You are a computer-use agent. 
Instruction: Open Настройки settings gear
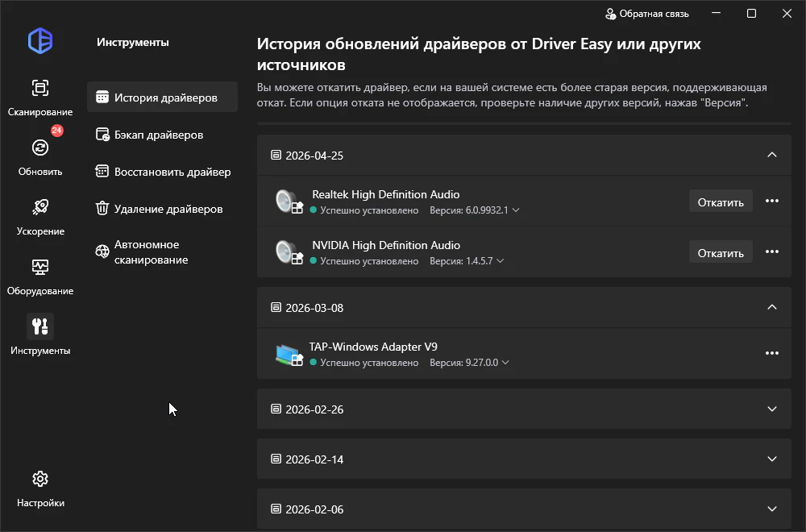point(40,488)
